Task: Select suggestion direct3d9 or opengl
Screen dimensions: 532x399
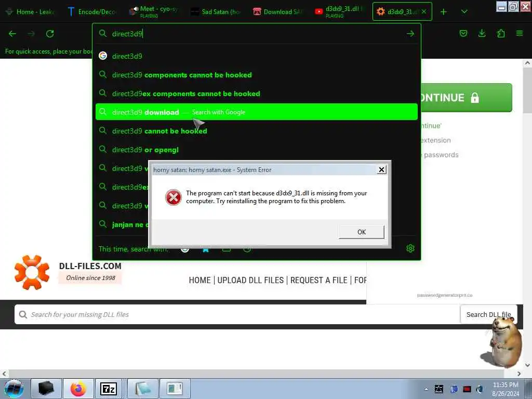Action: (x=257, y=150)
